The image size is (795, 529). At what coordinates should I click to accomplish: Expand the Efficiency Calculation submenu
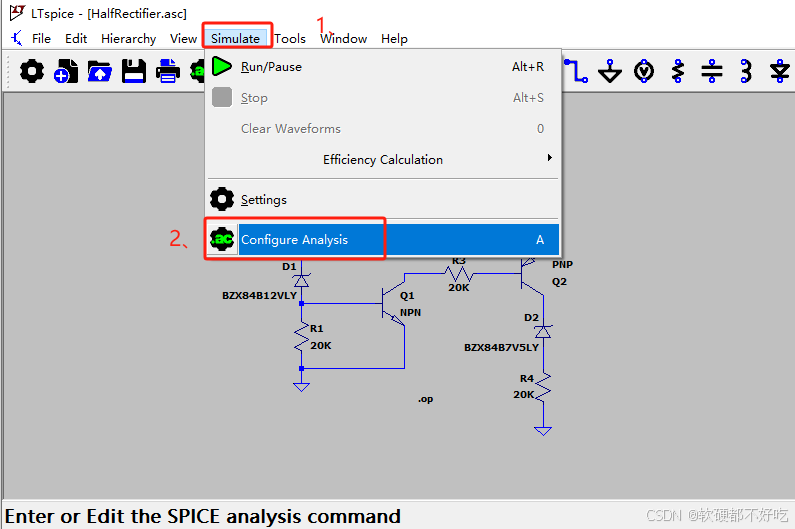pos(383,159)
